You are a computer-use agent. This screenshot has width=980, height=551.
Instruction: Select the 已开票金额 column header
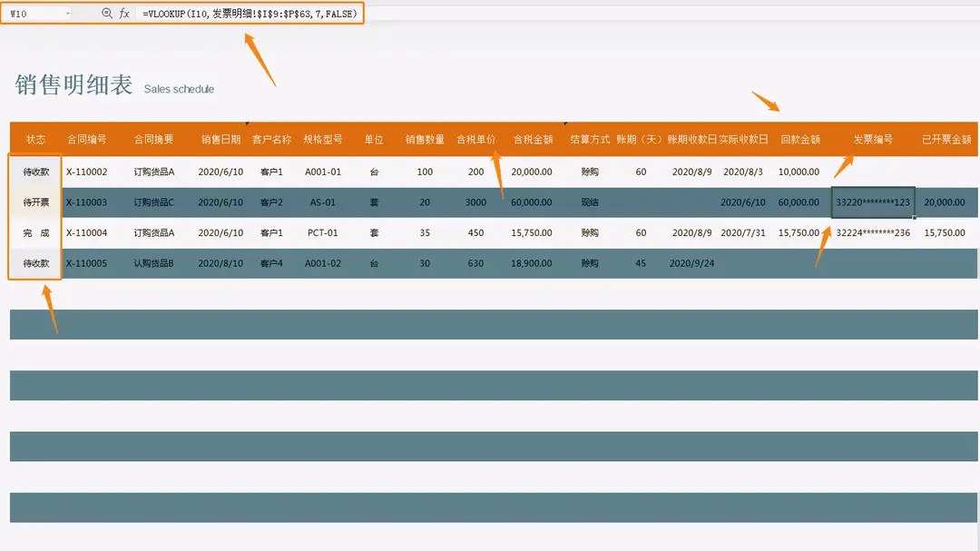[946, 140]
